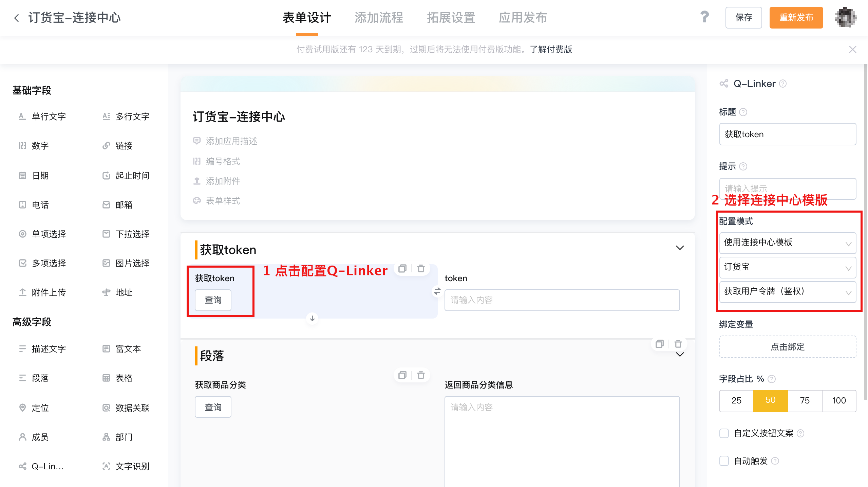The width and height of the screenshot is (868, 487).
Task: Focus the 标题 input containing 获取token
Action: point(788,134)
